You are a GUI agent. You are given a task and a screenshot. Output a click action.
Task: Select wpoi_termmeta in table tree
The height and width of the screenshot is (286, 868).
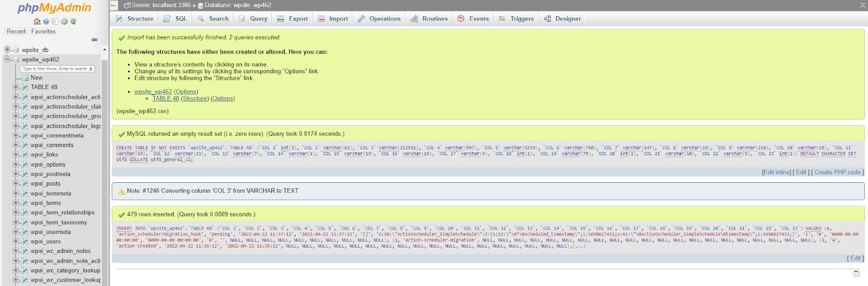pos(51,194)
